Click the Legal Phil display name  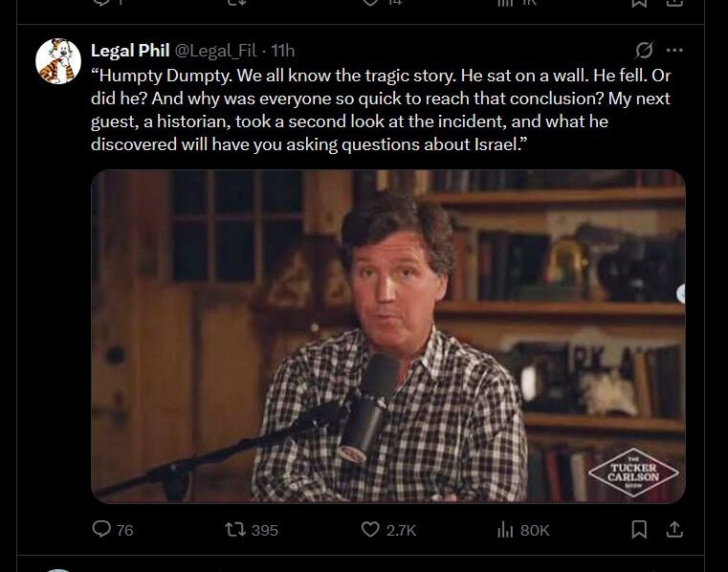pos(129,50)
